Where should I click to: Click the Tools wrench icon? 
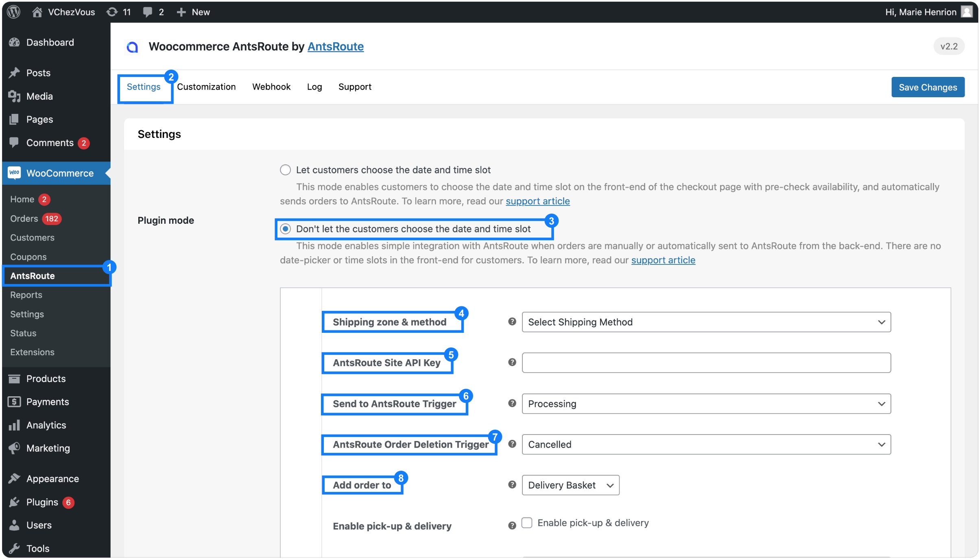point(14,548)
